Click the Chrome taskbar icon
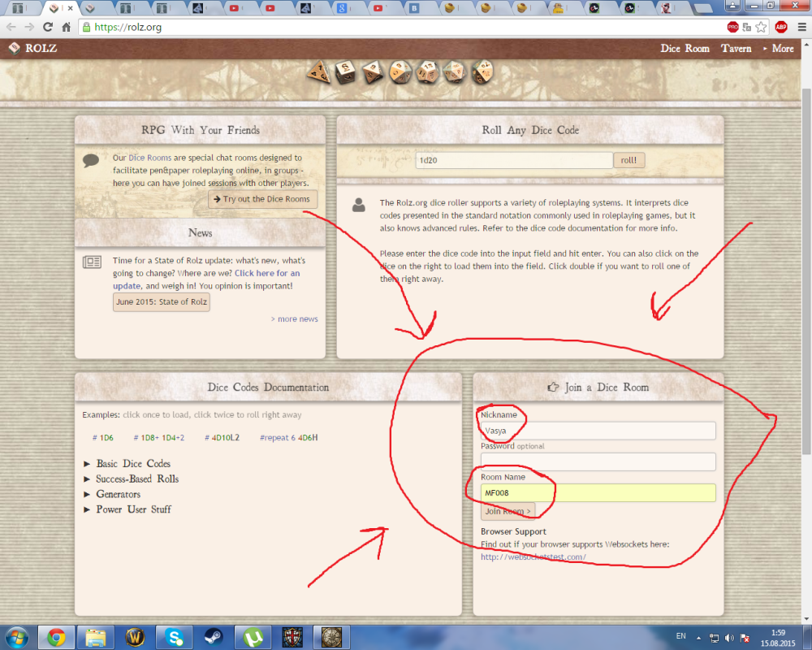 click(57, 637)
